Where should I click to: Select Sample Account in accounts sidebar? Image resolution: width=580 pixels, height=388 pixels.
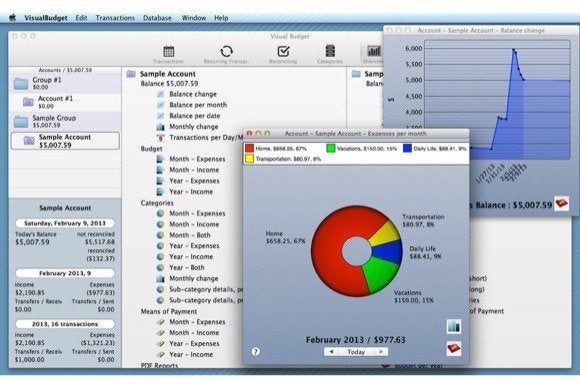point(65,141)
